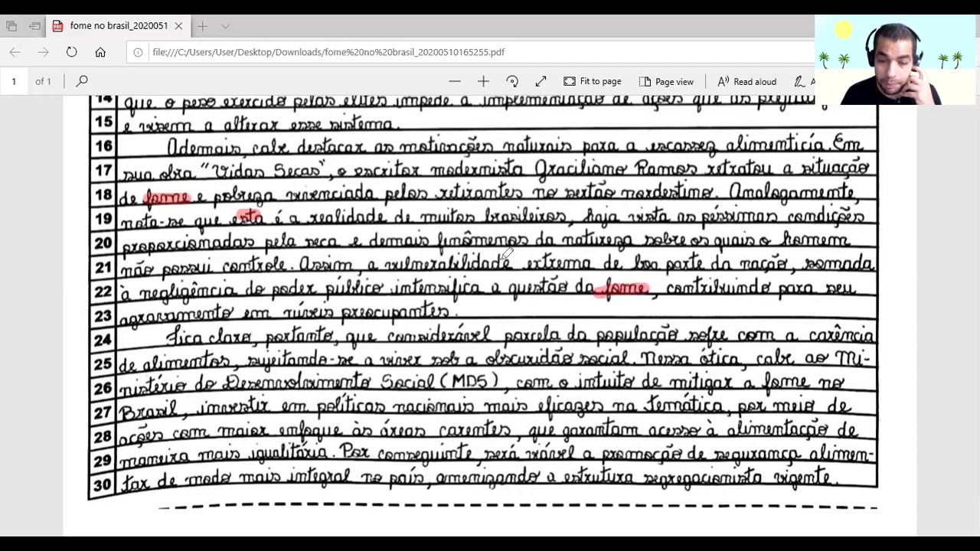Expand the tab preview chevron
Viewport: 980px width, 551px height.
pyautogui.click(x=225, y=26)
